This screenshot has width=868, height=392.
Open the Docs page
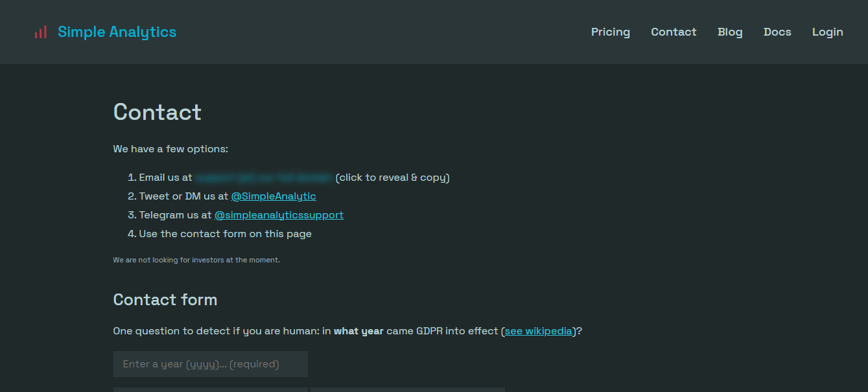click(777, 32)
